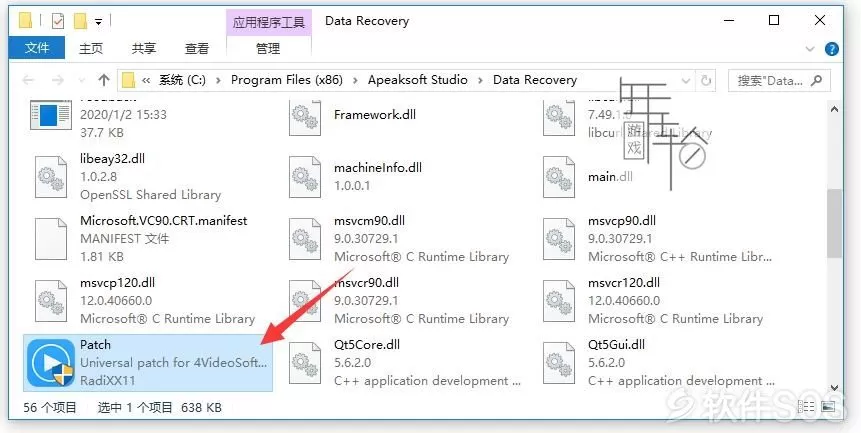The width and height of the screenshot is (861, 433).
Task: Click the vertical scrollbar down arrow
Action: click(x=834, y=387)
